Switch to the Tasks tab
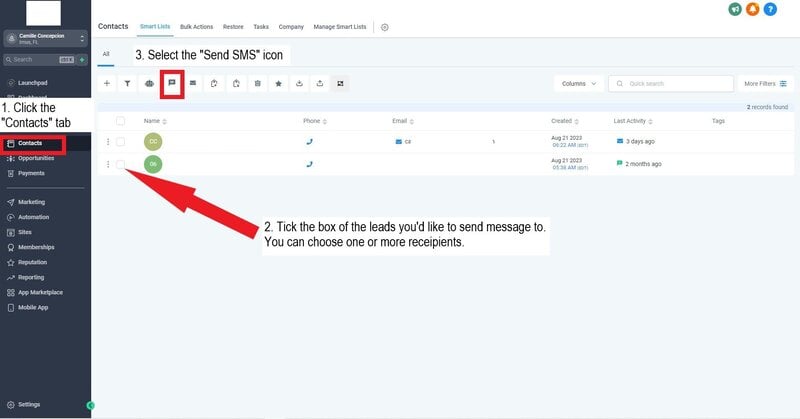 261,27
